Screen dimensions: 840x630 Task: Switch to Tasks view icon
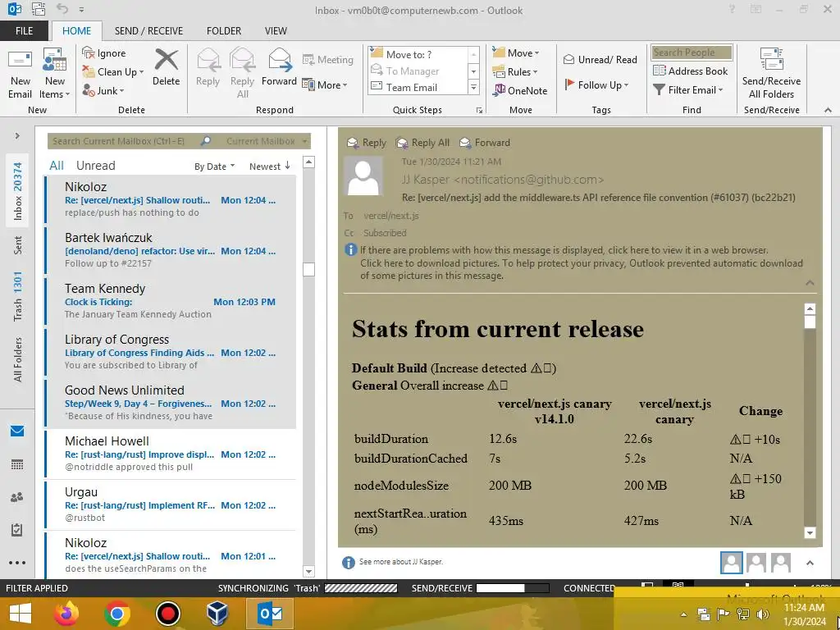17,530
